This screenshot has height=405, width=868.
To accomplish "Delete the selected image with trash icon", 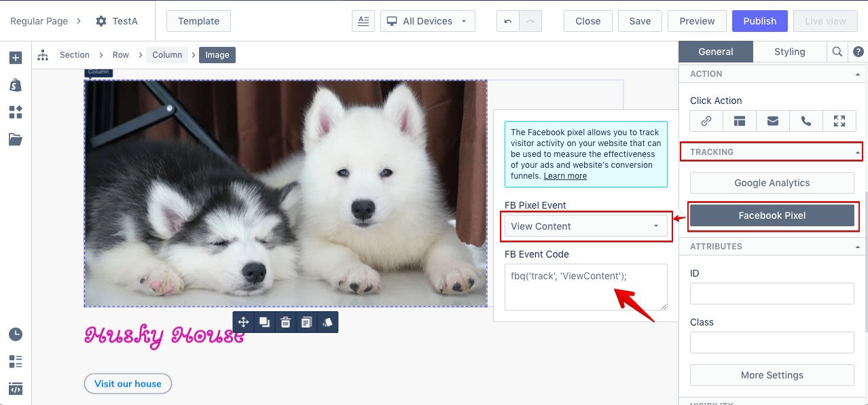I will 285,322.
